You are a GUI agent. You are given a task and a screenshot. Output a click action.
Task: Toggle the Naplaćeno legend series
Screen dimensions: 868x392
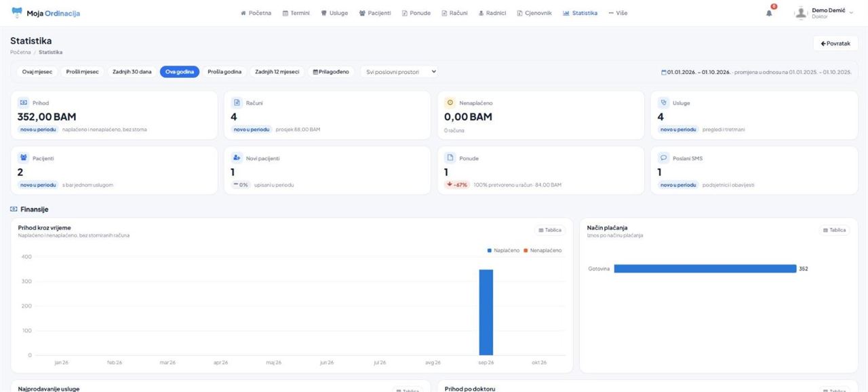[x=504, y=250]
